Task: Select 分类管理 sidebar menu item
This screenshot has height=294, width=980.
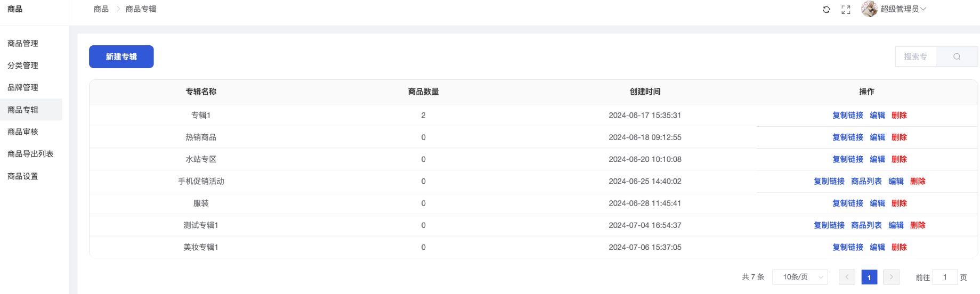Action: (x=23, y=66)
